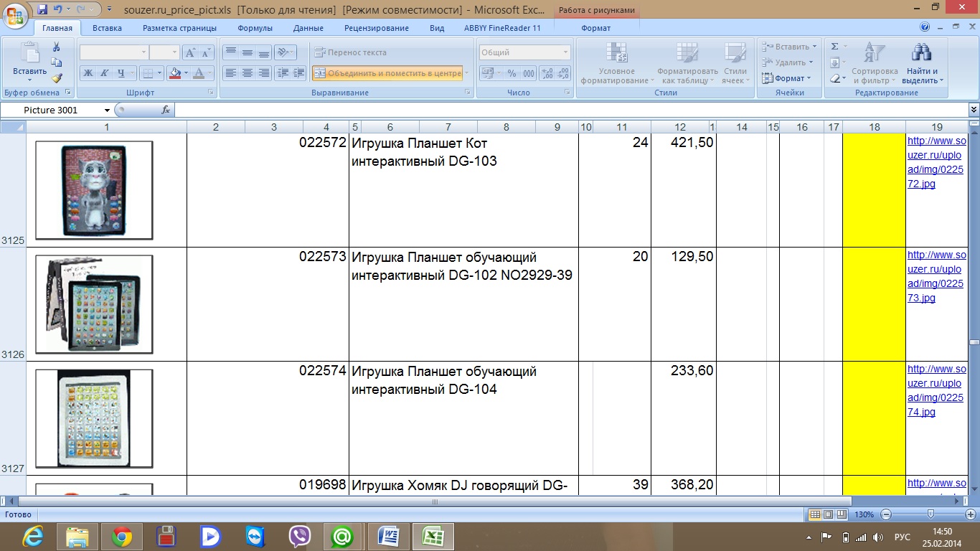Open Excel help question mark
Viewport: 980px width, 551px height.
(x=925, y=27)
